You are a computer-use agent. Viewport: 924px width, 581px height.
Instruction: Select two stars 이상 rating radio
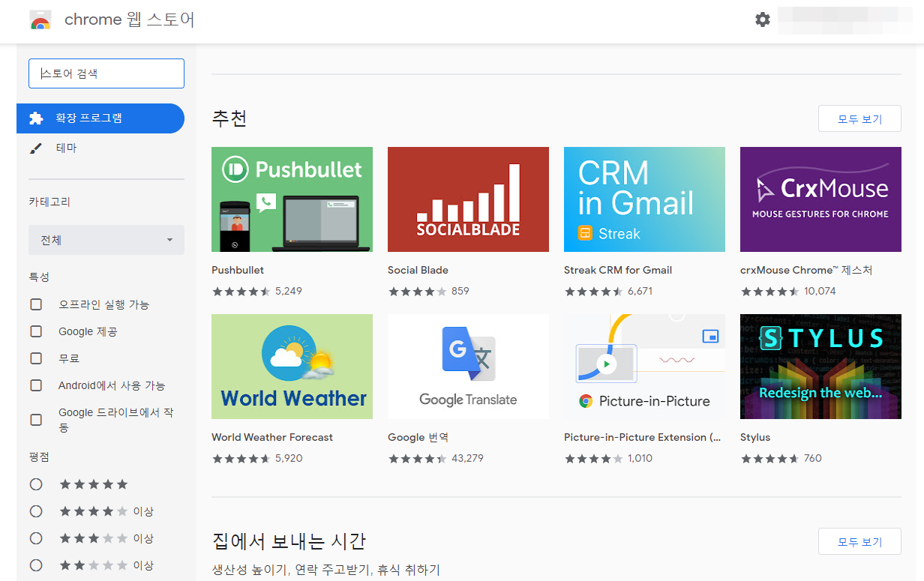pos(36,565)
